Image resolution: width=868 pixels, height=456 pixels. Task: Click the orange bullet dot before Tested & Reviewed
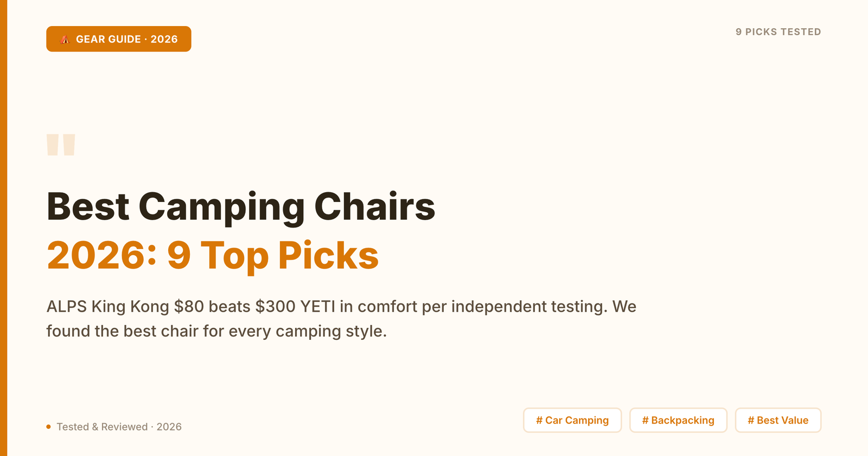click(x=49, y=427)
